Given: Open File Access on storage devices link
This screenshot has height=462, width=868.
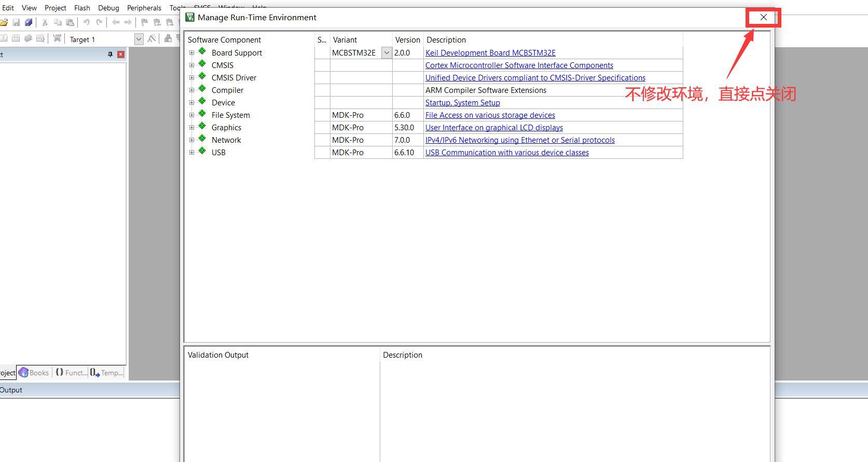Looking at the screenshot, I should [x=490, y=115].
